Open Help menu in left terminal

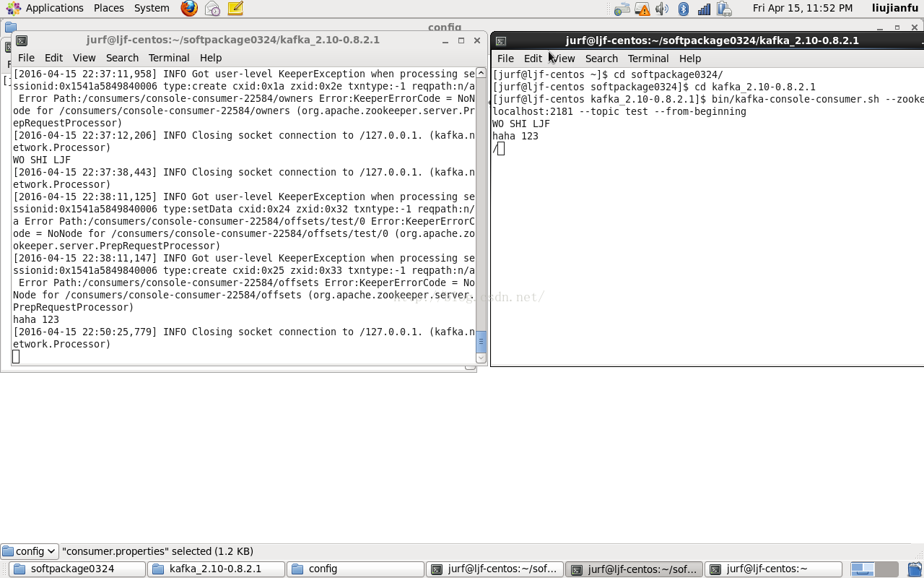pos(211,58)
